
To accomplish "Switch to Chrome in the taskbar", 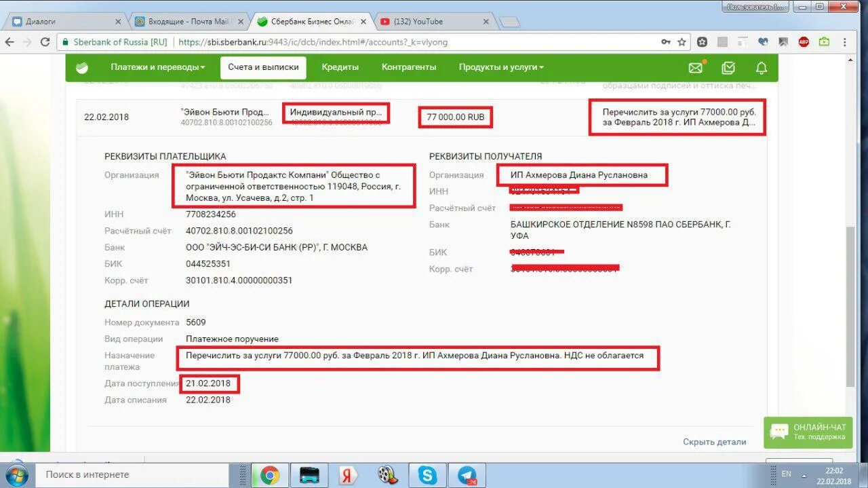I will [x=269, y=474].
